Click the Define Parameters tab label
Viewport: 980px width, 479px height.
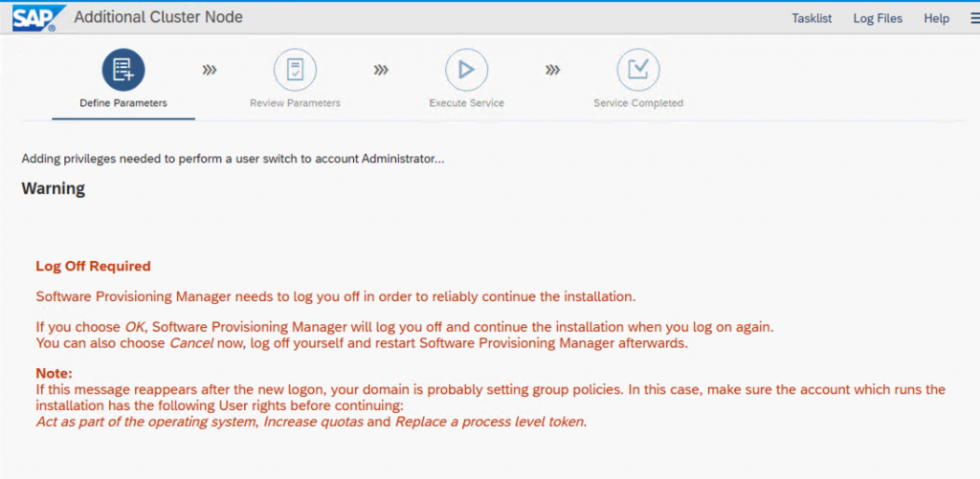pos(123,103)
